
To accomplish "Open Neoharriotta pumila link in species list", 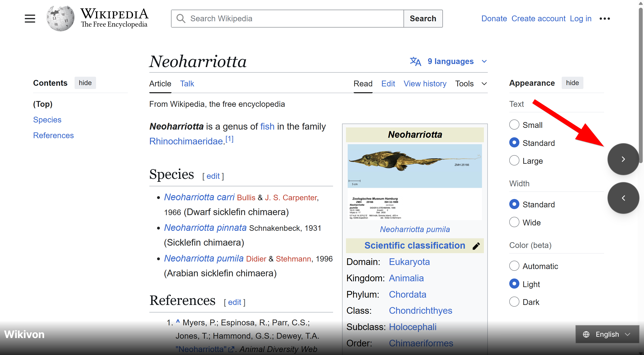I will (x=204, y=258).
